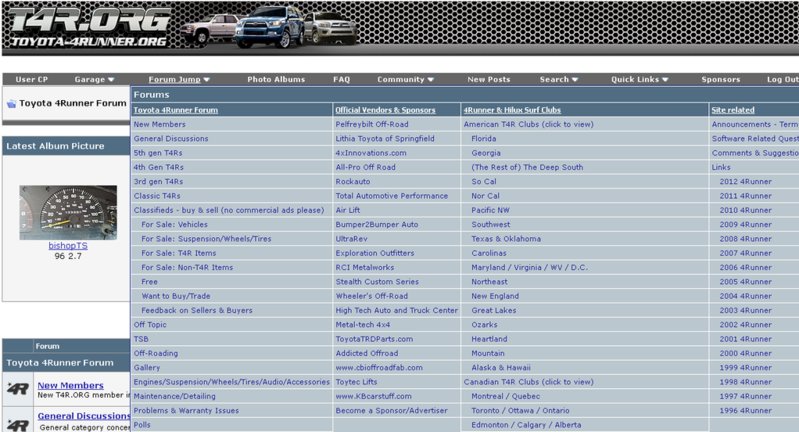Open Feedback on Sellers & Buyers
Image resolution: width=799 pixels, height=432 pixels.
[197, 310]
